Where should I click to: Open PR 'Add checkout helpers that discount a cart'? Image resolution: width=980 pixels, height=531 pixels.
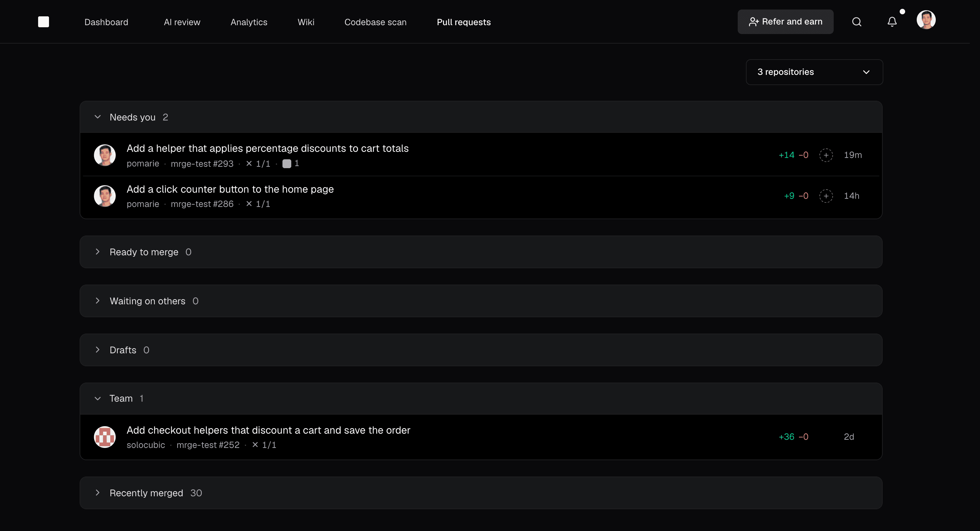[268, 430]
